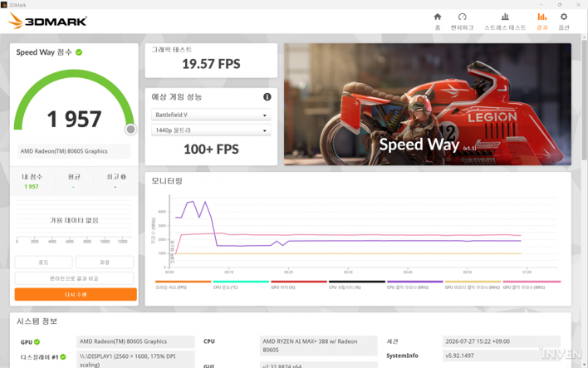The width and height of the screenshot is (588, 368).
Task: Click the \\.\DISPLAY1 display info value
Action: pos(135,360)
